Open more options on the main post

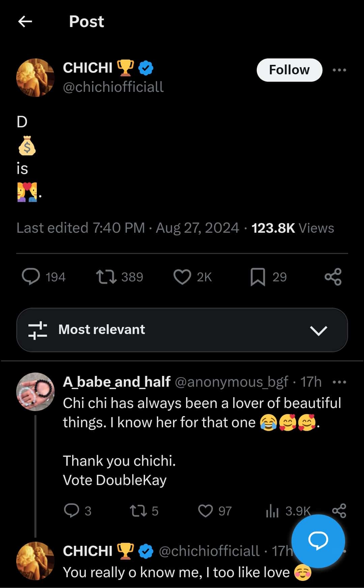339,70
